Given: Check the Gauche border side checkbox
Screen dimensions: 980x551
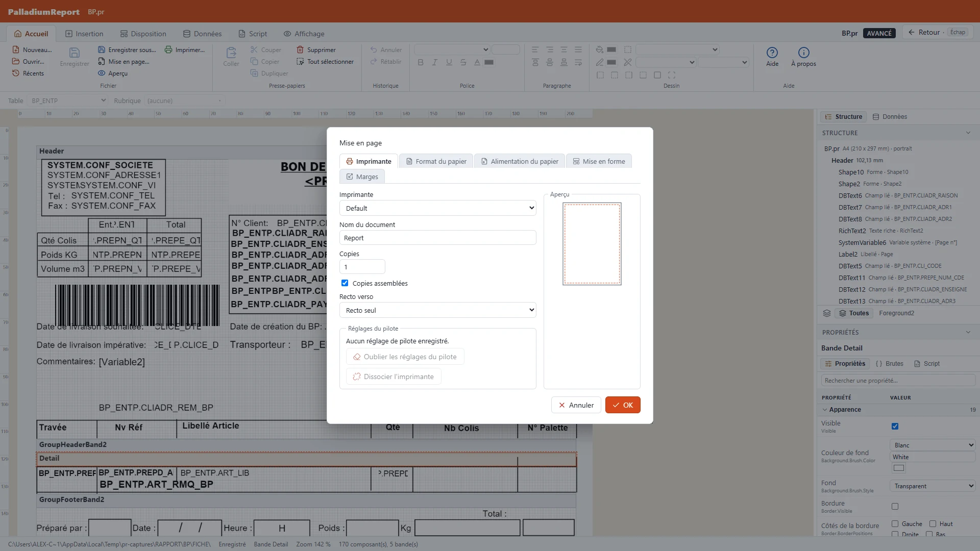Looking at the screenshot, I should click(x=895, y=523).
